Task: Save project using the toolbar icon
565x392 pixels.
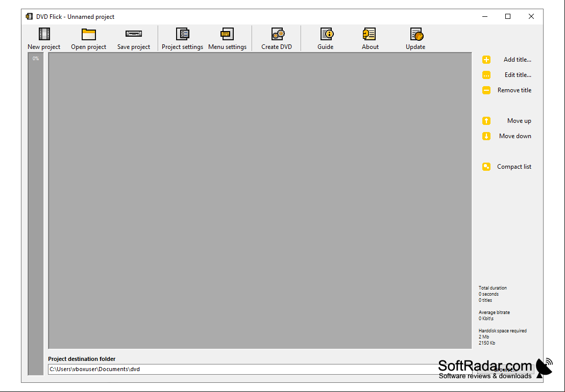Action: click(x=134, y=39)
